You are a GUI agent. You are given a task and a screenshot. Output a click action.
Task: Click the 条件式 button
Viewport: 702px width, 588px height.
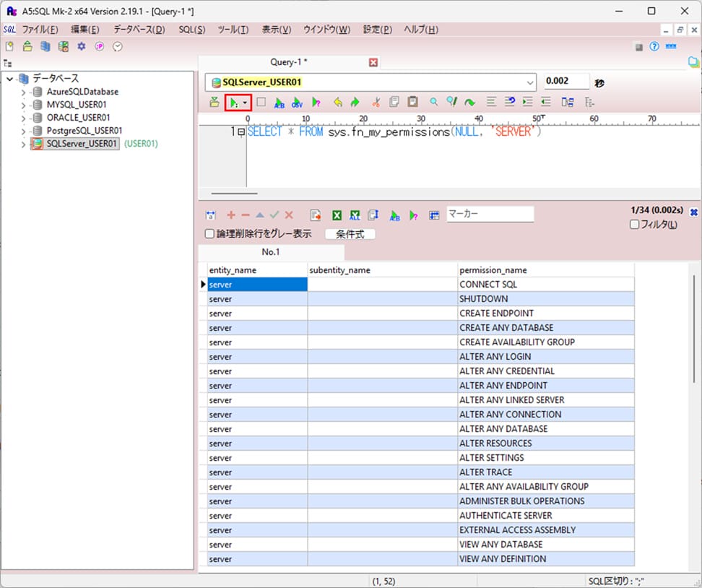[x=350, y=234]
